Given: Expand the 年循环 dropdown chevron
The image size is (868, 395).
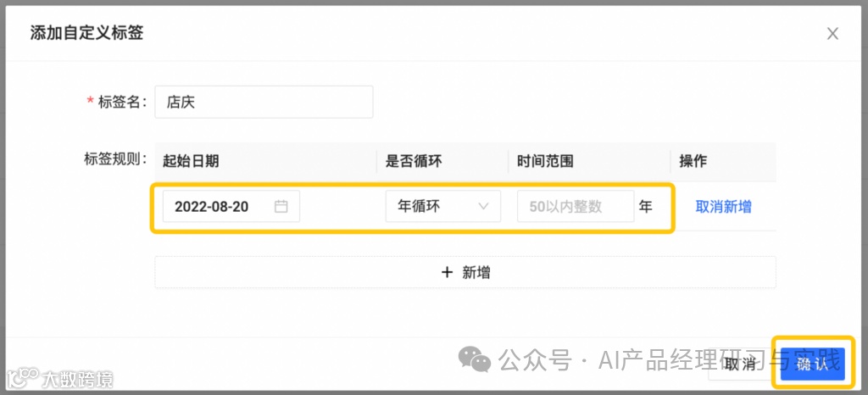Looking at the screenshot, I should click(483, 206).
